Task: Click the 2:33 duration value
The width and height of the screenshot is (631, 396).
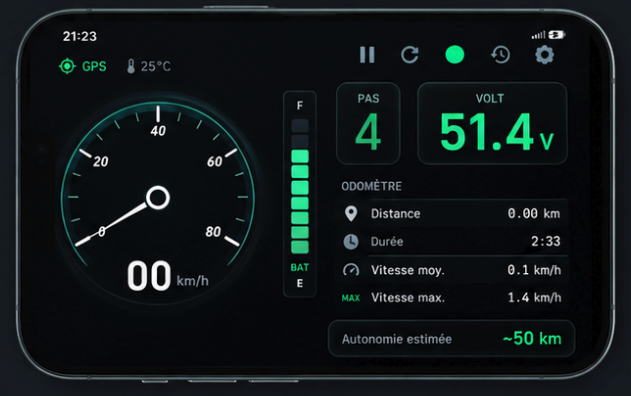Action: coord(546,241)
